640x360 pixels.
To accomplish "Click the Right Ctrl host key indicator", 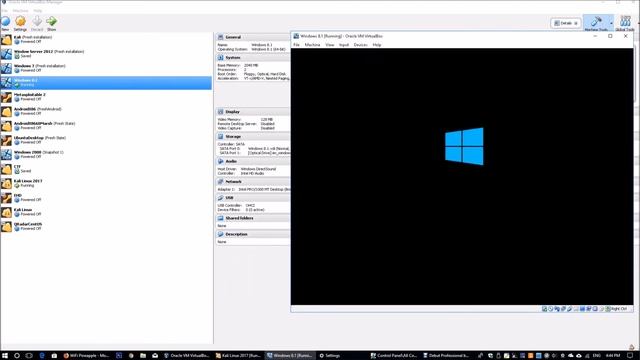I will (x=619, y=309).
